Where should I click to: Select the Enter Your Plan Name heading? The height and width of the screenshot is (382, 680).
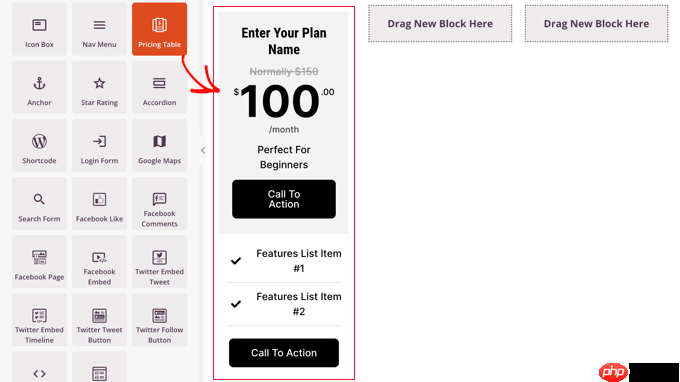coord(284,41)
